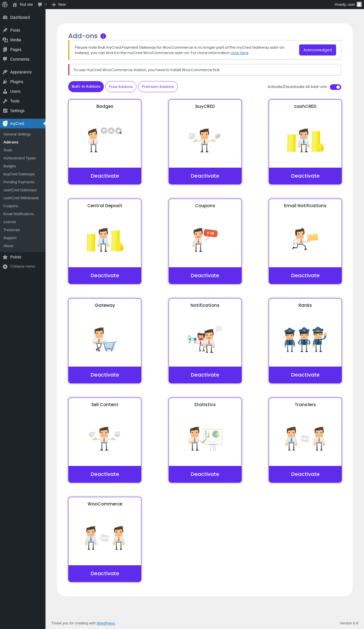Toggle Activate/Deactivate All Add-ons switch

[336, 87]
